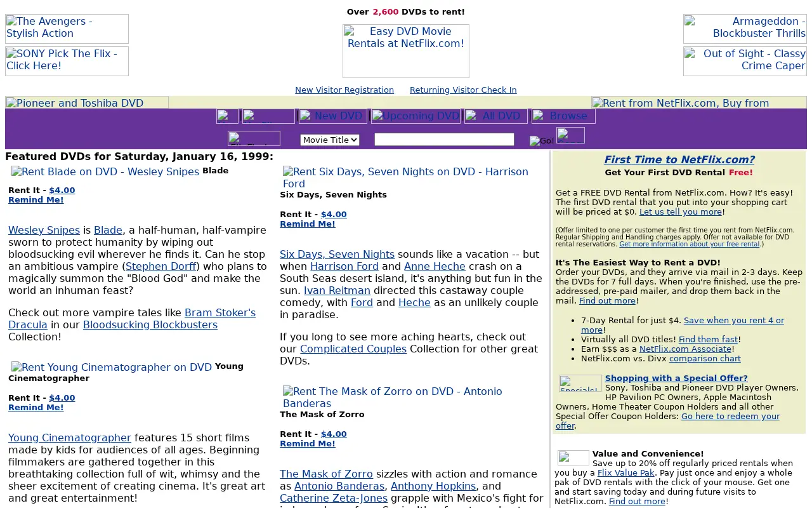Click the Rent from NetFlix.com banner image

(x=699, y=102)
